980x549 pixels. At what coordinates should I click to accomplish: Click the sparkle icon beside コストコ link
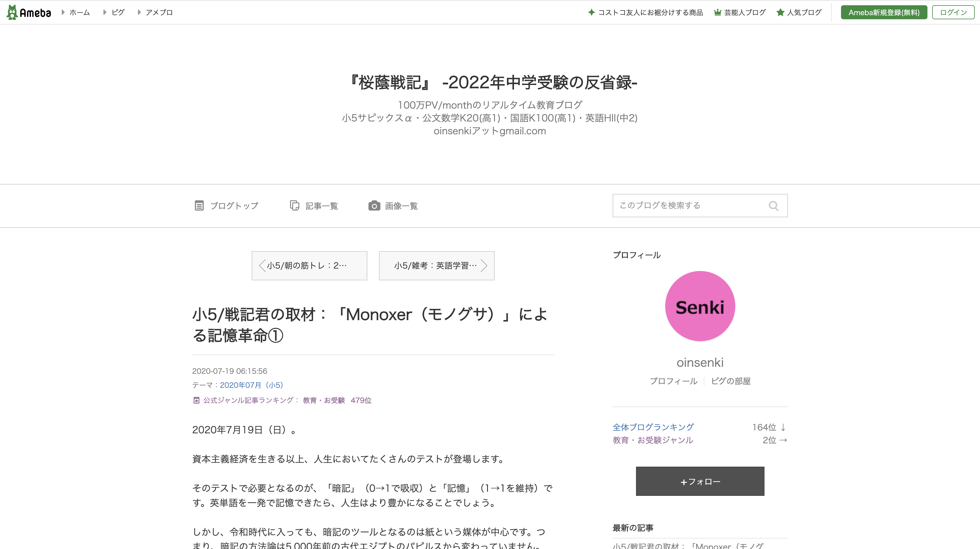[x=592, y=13]
